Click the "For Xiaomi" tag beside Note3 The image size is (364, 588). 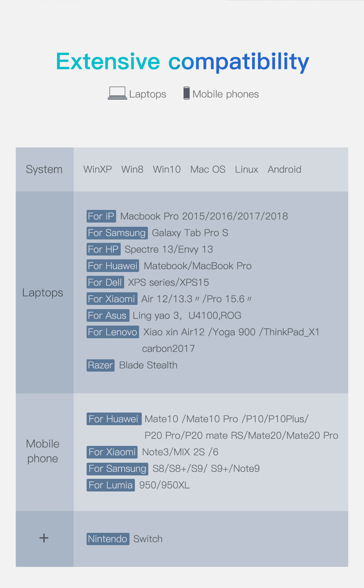(112, 452)
